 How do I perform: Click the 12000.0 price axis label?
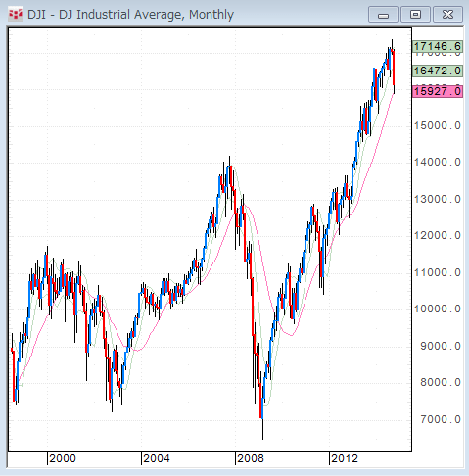tap(438, 235)
